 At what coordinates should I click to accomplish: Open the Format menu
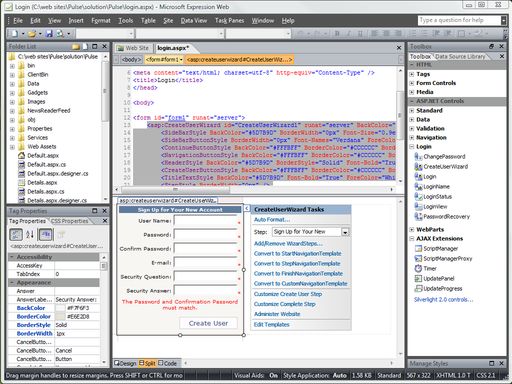[101, 21]
